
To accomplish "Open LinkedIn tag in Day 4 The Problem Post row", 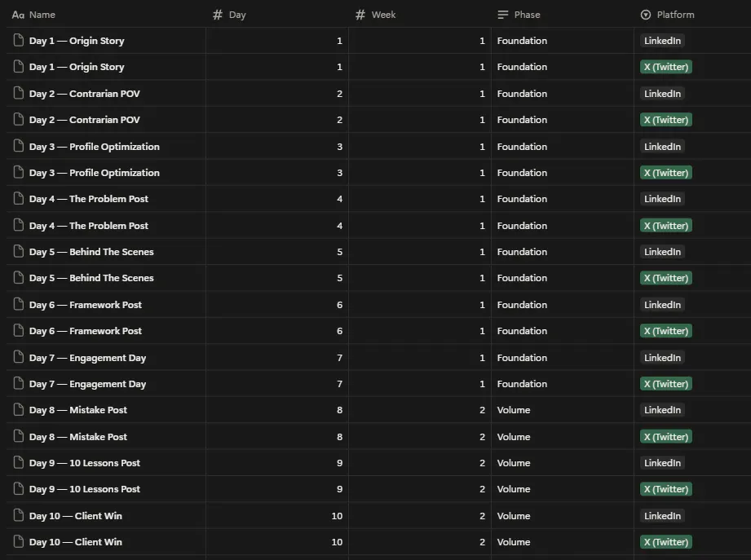I will click(662, 199).
